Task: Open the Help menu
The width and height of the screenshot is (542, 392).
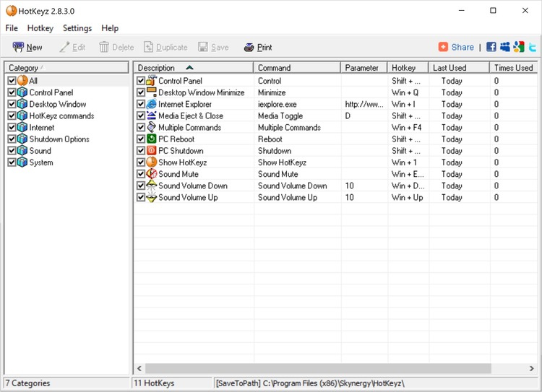Action: tap(110, 28)
